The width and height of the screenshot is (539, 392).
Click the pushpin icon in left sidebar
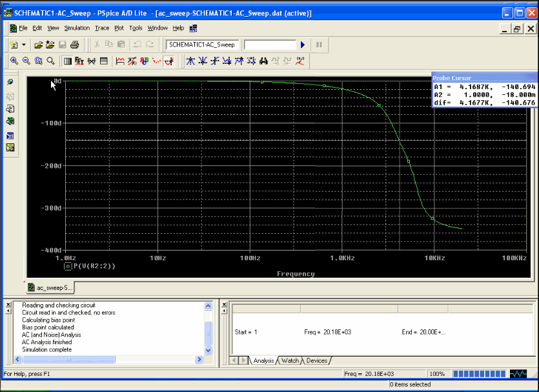point(10,82)
